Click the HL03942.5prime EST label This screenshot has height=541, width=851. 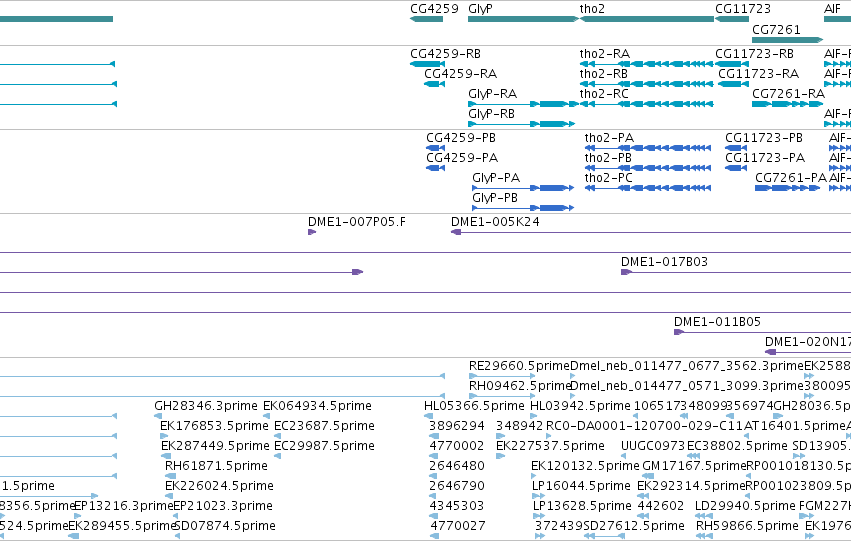580,406
